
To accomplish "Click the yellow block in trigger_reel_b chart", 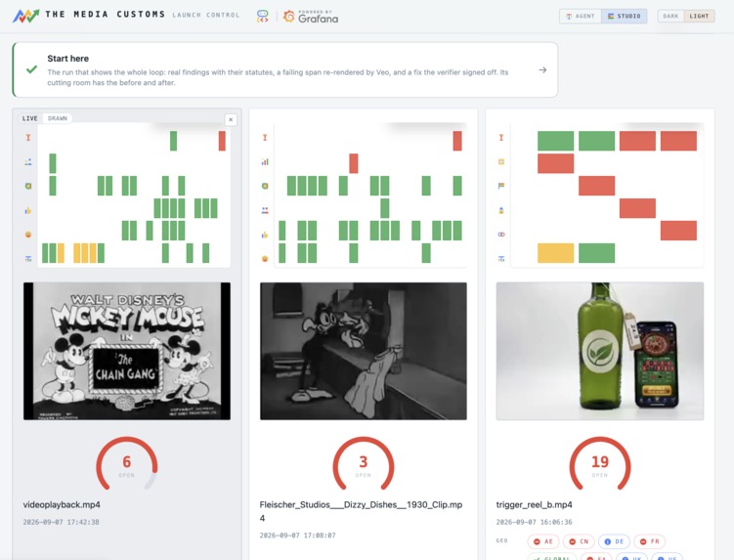I will pyautogui.click(x=556, y=253).
